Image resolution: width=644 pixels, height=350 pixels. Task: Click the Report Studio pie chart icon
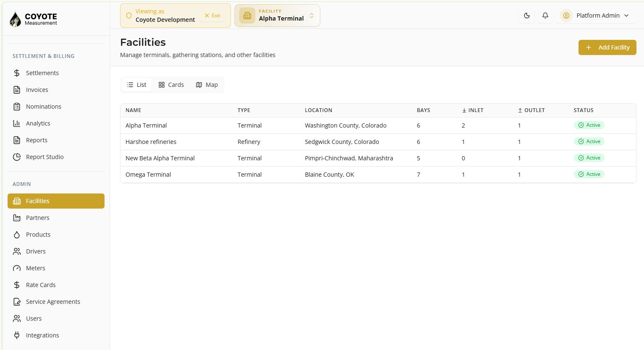click(x=17, y=157)
